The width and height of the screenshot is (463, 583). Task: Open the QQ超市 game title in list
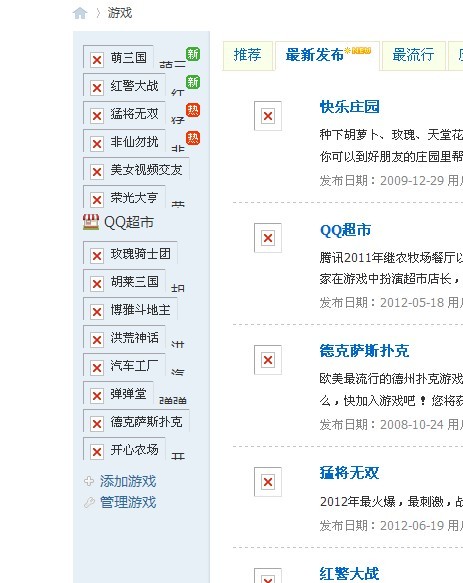pos(345,230)
